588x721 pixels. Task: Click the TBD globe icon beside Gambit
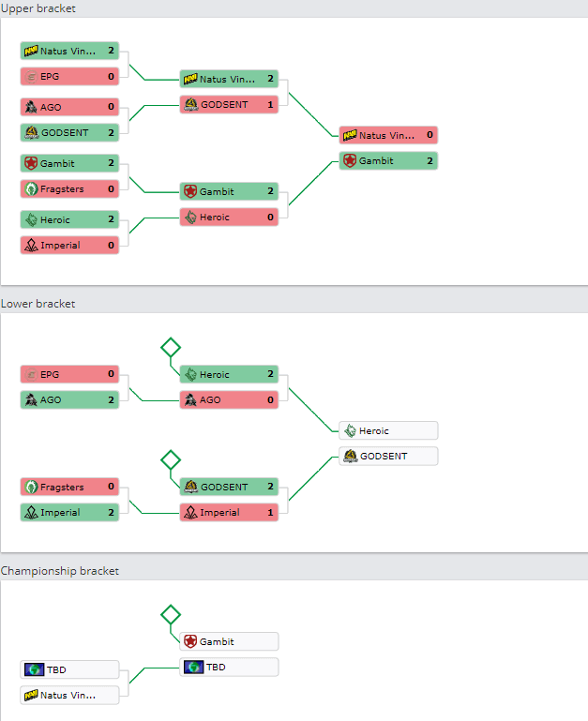[194, 667]
